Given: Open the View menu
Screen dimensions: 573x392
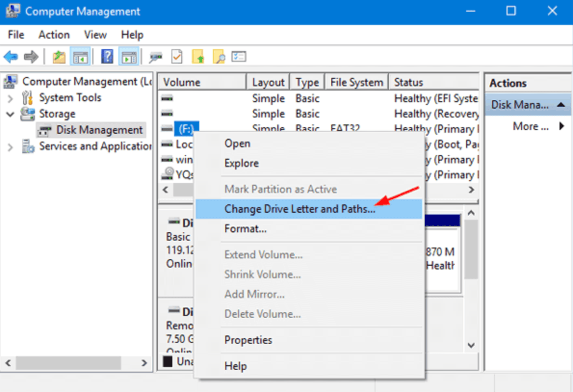Looking at the screenshot, I should pyautogui.click(x=95, y=34).
